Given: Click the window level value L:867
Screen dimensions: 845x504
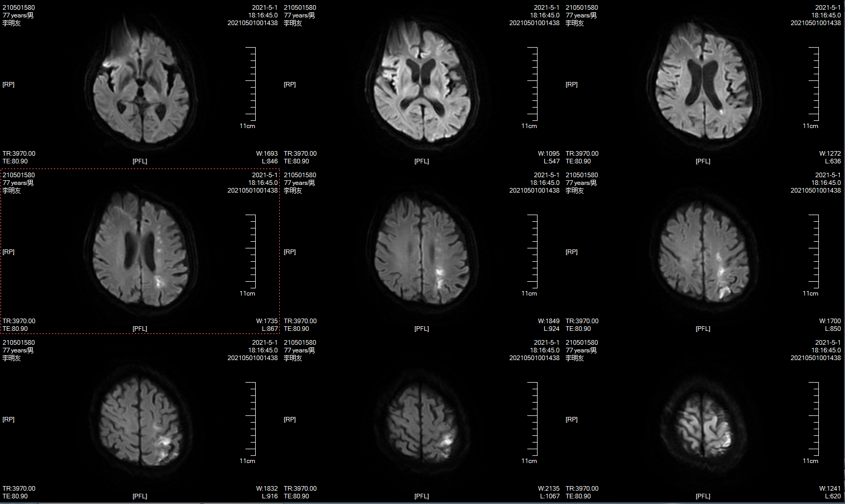Looking at the screenshot, I should 270,328.
